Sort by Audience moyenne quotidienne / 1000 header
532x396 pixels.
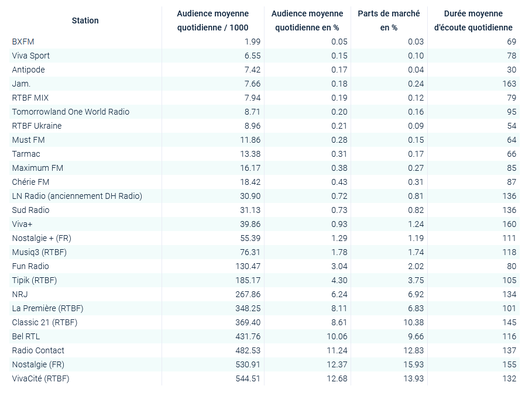(x=212, y=20)
